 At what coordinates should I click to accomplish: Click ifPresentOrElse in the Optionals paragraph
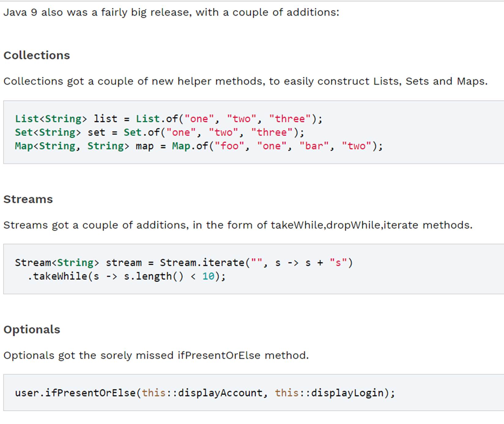(219, 355)
